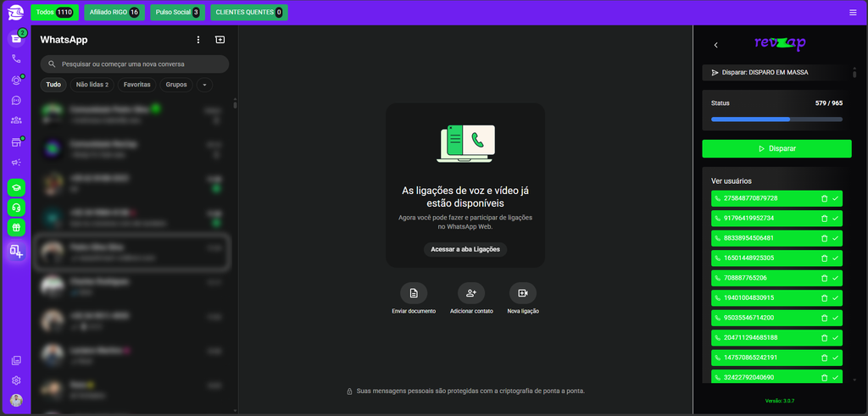Screen dimensions: 868x416
Task: Click the phone icon of 32422792040690
Action: pyautogui.click(x=718, y=377)
